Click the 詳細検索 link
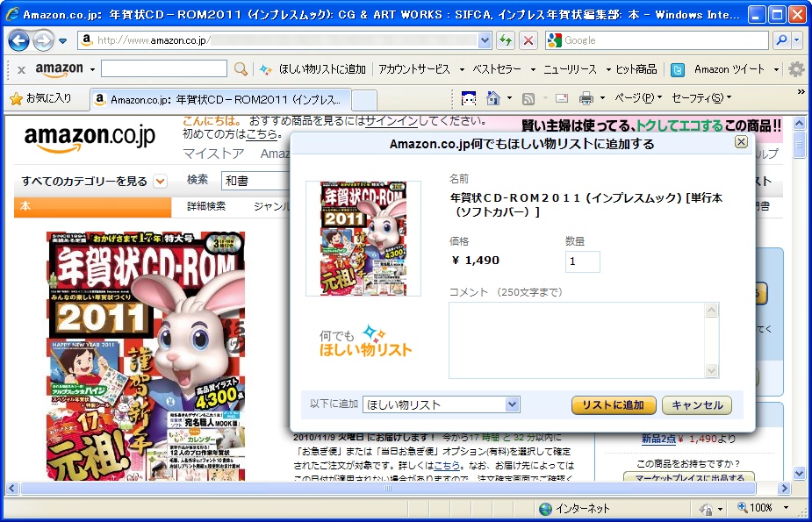This screenshot has height=522, width=812. click(206, 206)
